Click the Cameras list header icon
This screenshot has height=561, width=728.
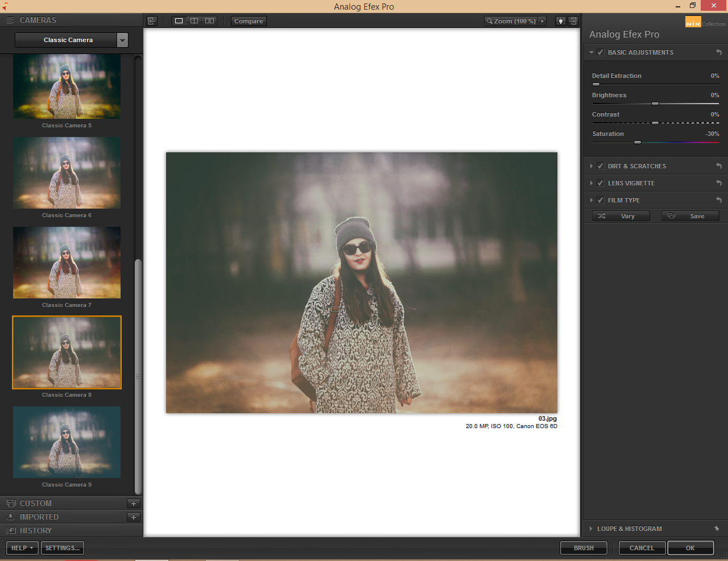[x=10, y=20]
